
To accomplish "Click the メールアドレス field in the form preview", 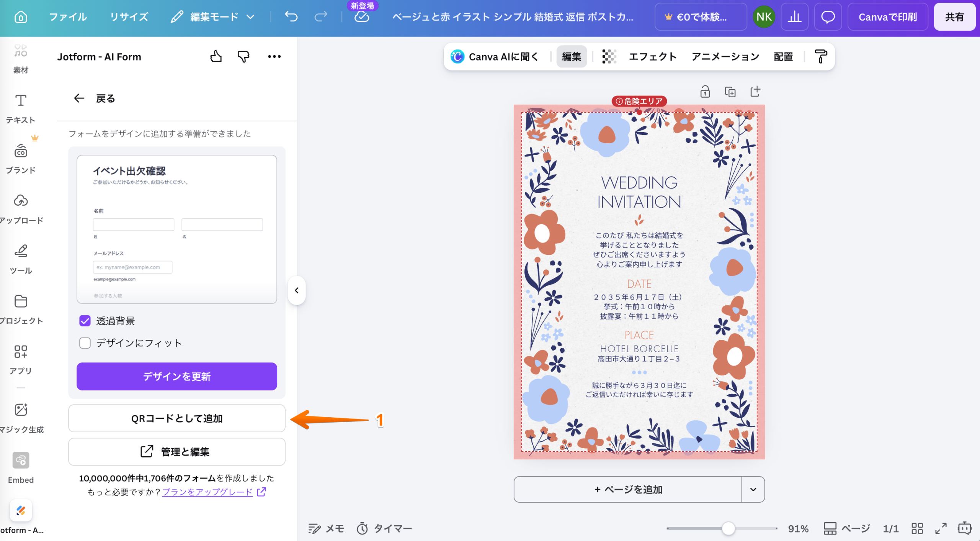I will click(x=132, y=267).
